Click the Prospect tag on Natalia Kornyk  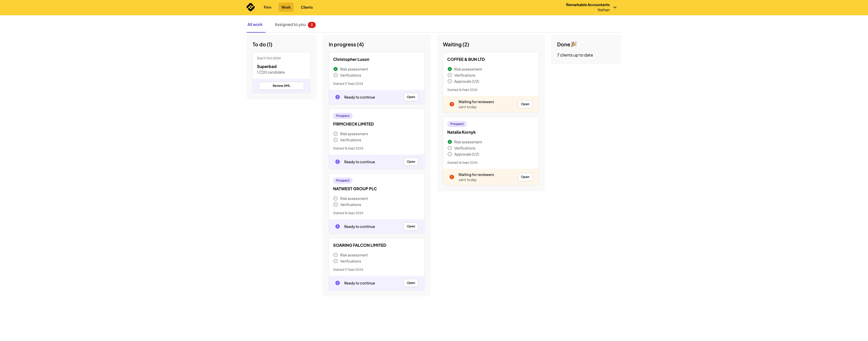tap(457, 124)
